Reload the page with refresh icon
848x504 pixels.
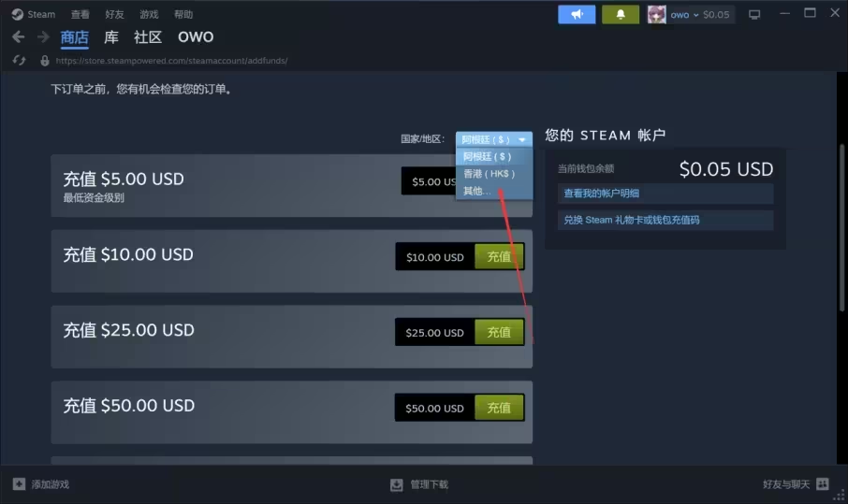(19, 61)
